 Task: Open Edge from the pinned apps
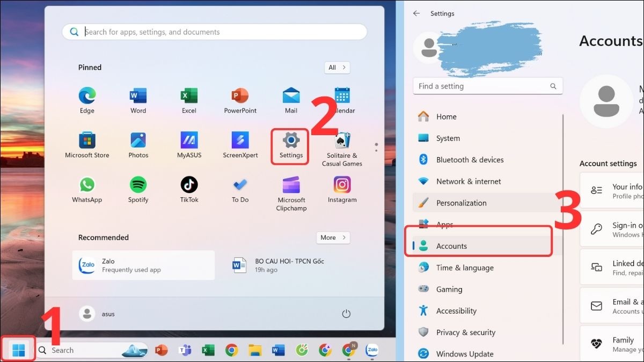pyautogui.click(x=87, y=100)
